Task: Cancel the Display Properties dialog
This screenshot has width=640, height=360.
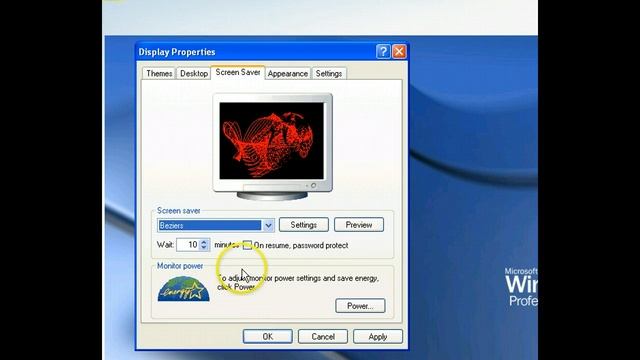Action: 323,336
